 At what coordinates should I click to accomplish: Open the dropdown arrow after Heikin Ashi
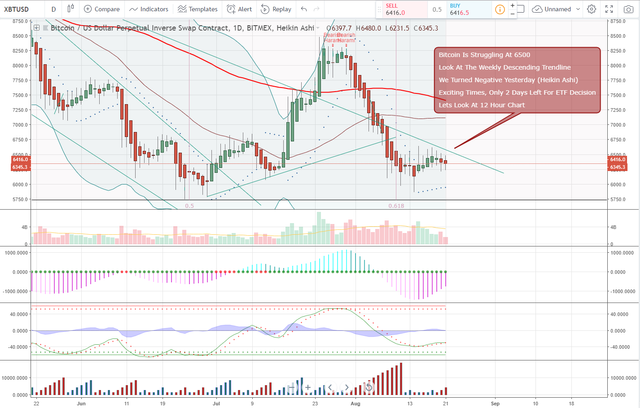[318, 28]
